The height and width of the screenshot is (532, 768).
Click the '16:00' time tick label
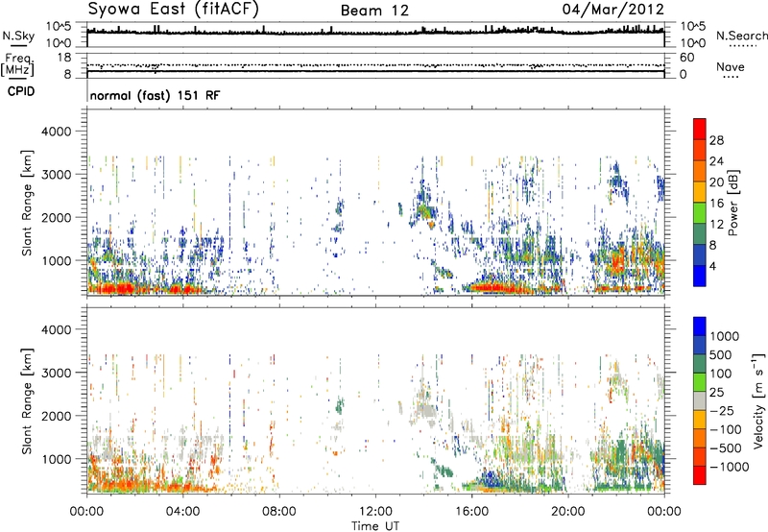pyautogui.click(x=471, y=512)
